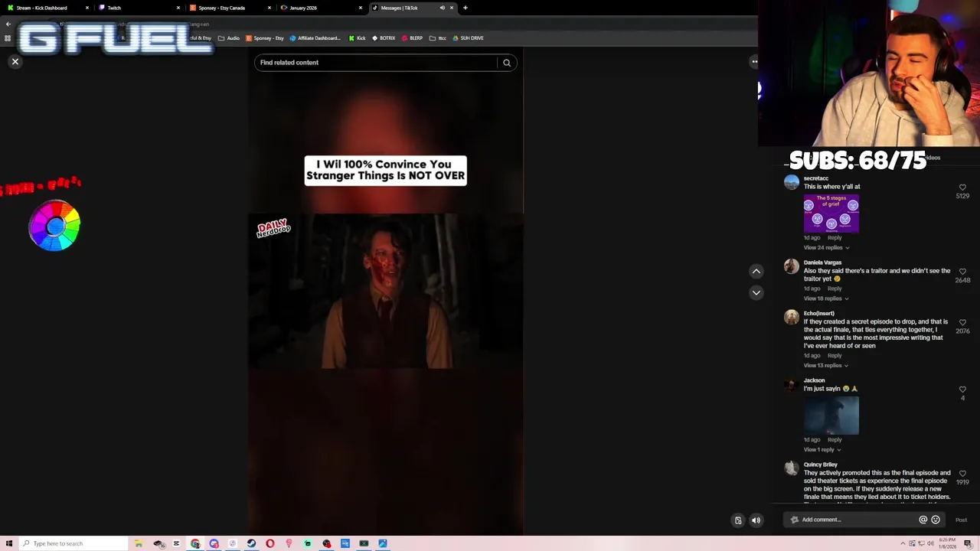Close the TikTok video viewer with X

15,62
